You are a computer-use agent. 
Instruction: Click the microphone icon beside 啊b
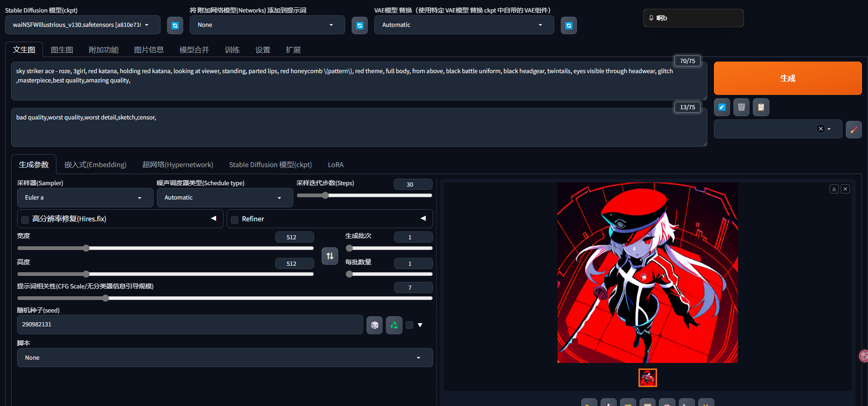click(651, 18)
